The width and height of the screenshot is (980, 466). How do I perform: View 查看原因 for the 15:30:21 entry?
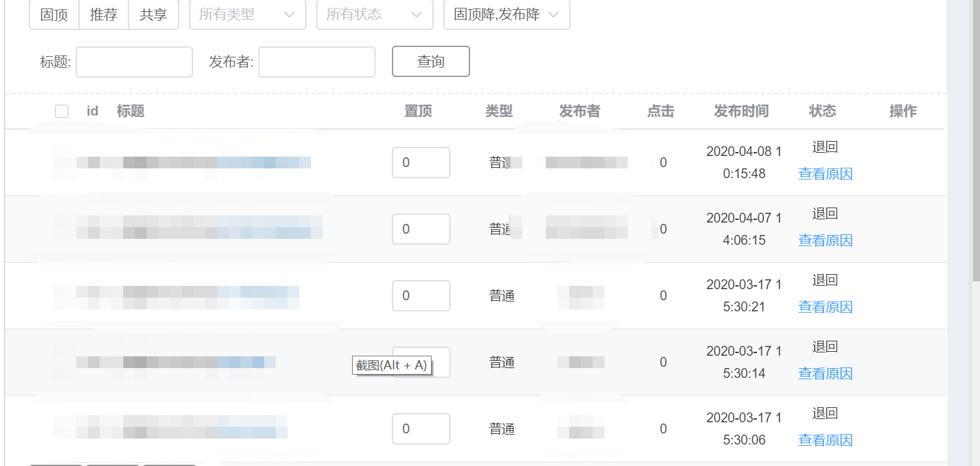pyautogui.click(x=825, y=307)
